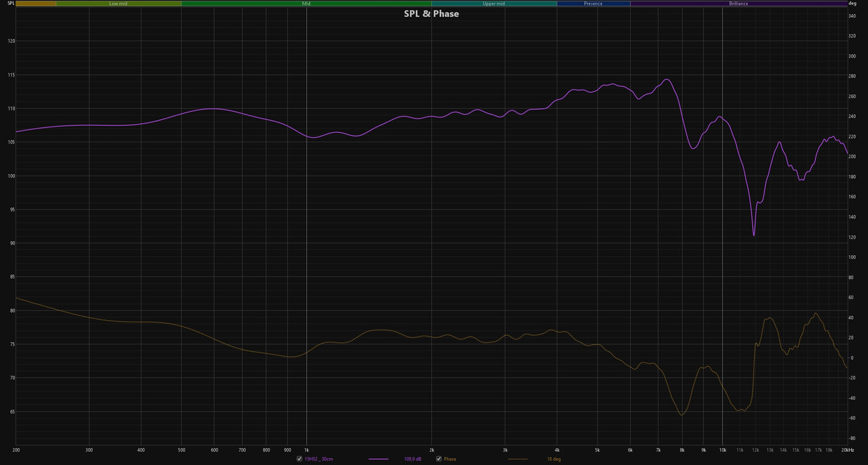
Task: Select the Low mid frequency band
Action: [x=119, y=3]
